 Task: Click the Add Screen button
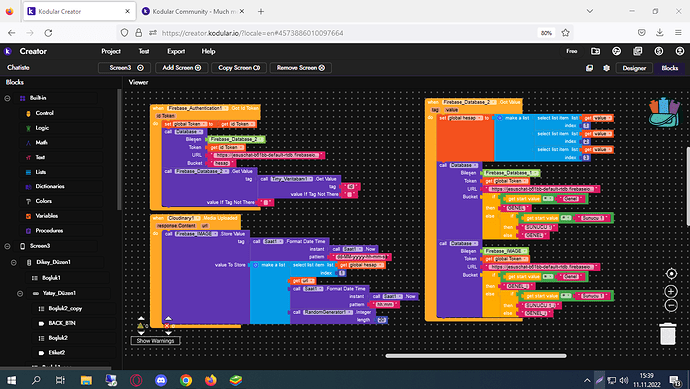tap(182, 68)
